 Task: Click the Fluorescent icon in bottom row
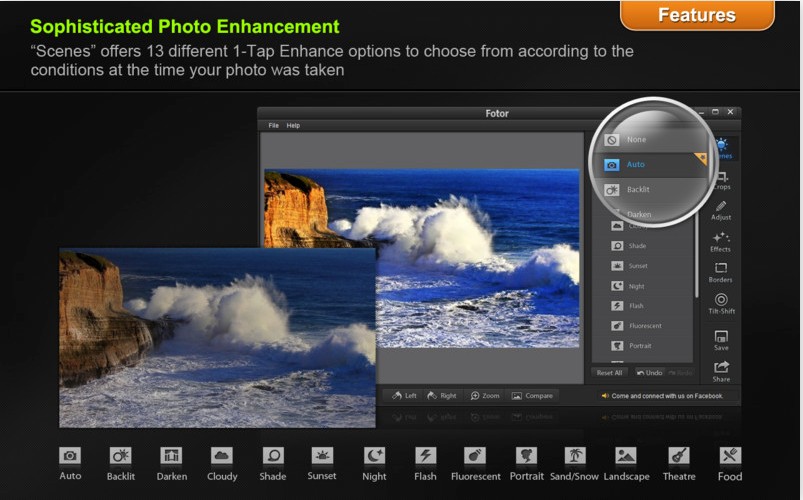[475, 456]
